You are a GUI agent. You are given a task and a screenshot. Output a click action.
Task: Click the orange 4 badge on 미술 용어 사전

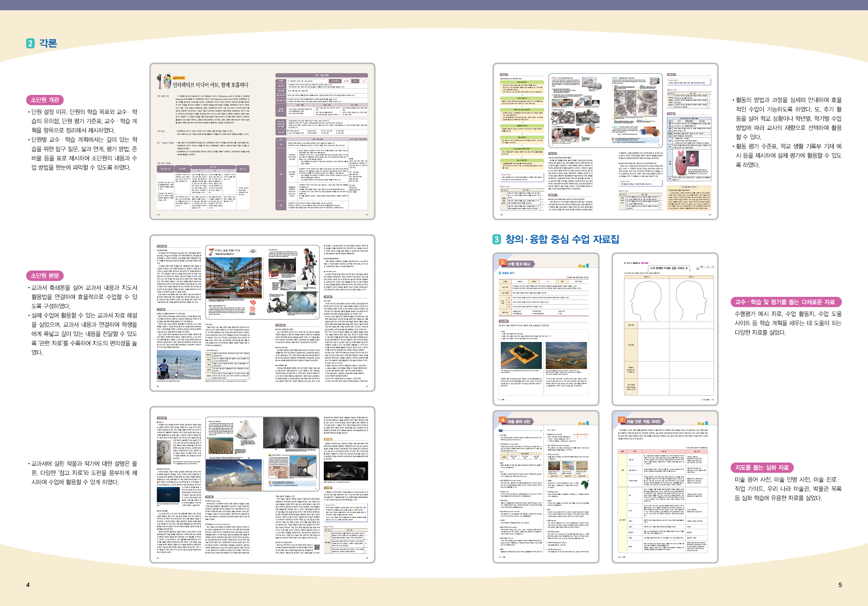(502, 420)
